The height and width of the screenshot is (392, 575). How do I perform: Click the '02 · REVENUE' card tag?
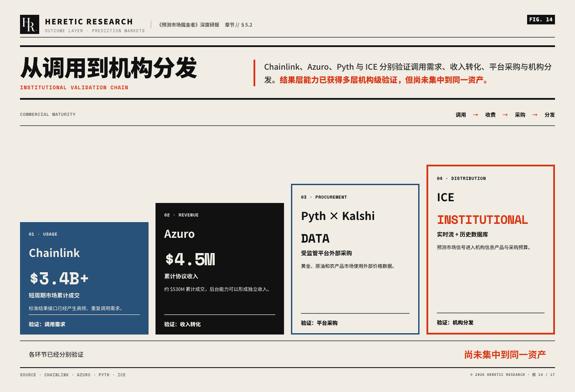(181, 215)
